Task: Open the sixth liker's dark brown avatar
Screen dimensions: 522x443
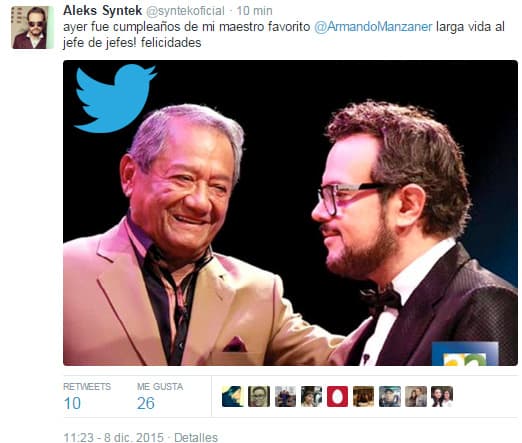Action: click(x=363, y=396)
